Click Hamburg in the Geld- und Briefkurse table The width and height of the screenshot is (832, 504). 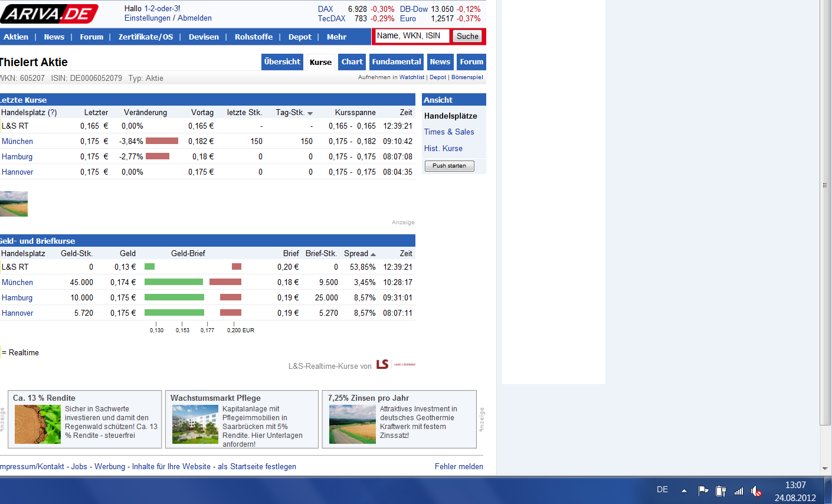click(x=17, y=297)
